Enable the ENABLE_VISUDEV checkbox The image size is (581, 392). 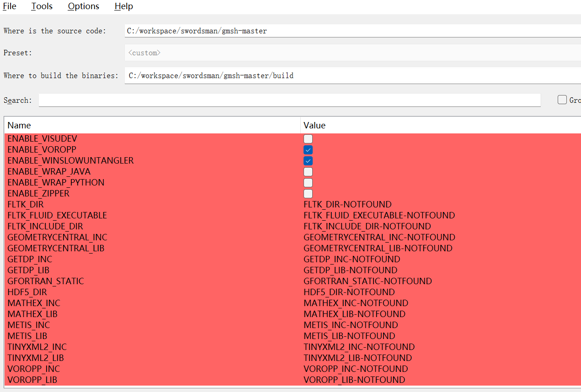[308, 139]
